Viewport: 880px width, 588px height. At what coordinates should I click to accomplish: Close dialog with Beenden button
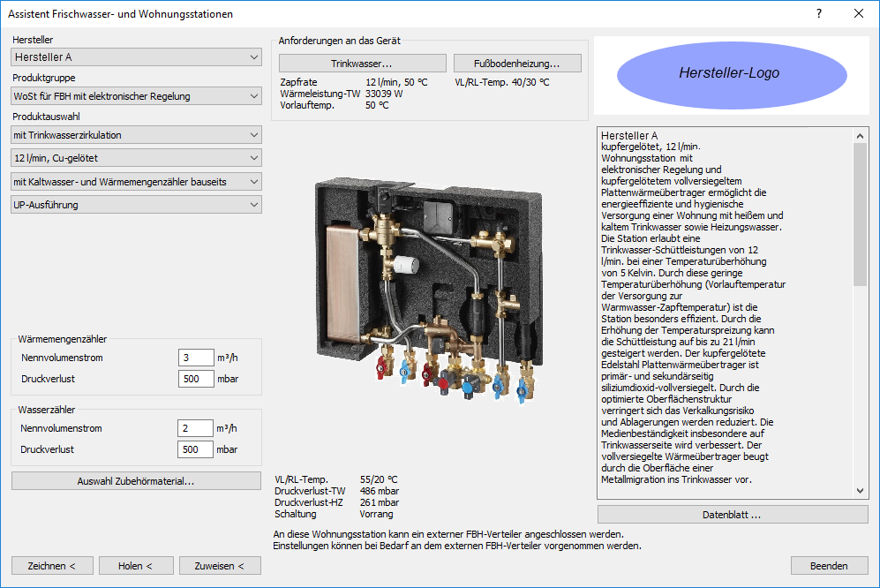coord(830,566)
